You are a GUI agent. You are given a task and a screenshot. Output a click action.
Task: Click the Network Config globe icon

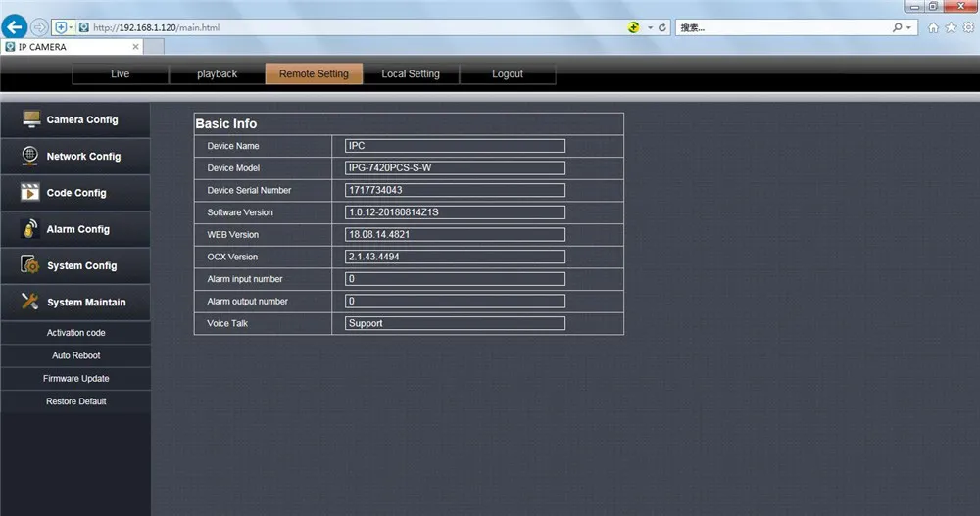pos(30,156)
